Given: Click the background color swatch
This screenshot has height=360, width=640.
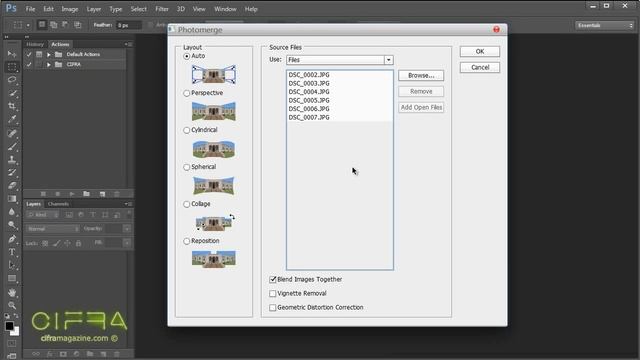Looking at the screenshot, I should coord(16,332).
